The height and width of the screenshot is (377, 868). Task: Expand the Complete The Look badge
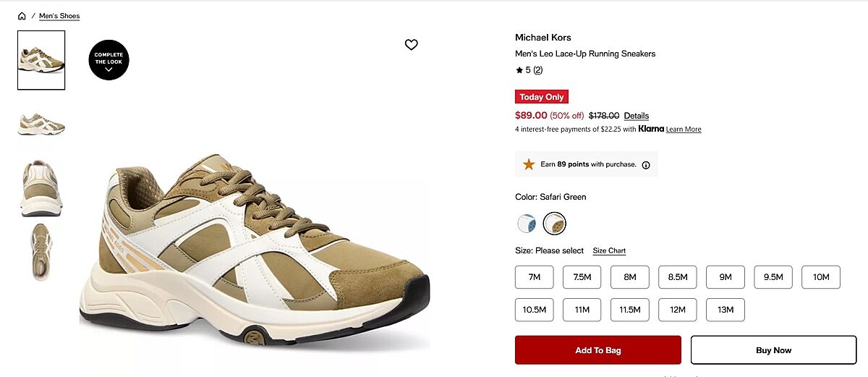click(x=109, y=60)
